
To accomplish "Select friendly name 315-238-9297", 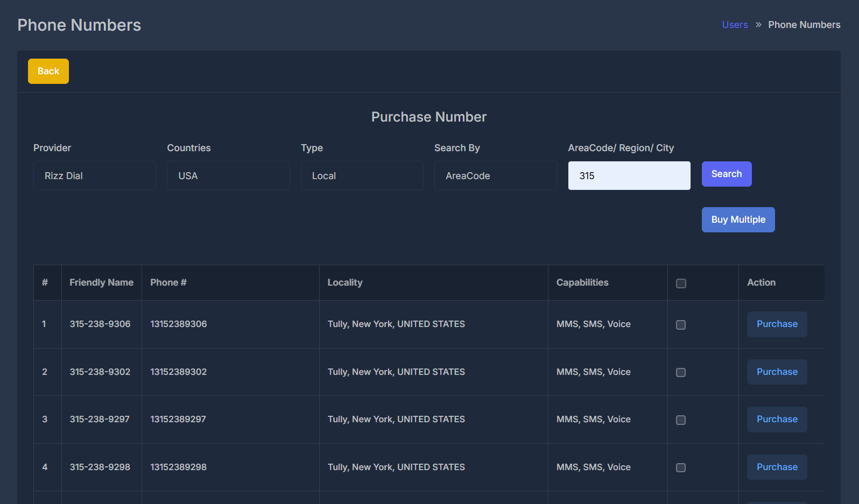I will click(100, 419).
